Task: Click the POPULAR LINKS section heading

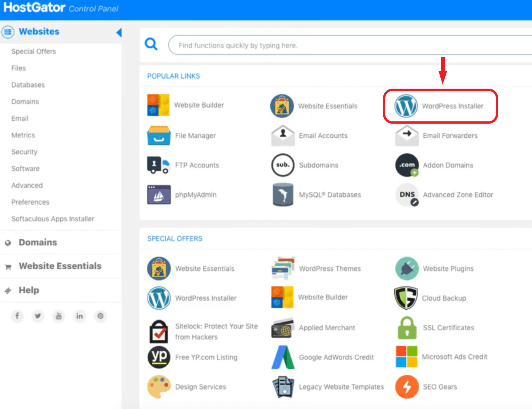Action: point(173,76)
